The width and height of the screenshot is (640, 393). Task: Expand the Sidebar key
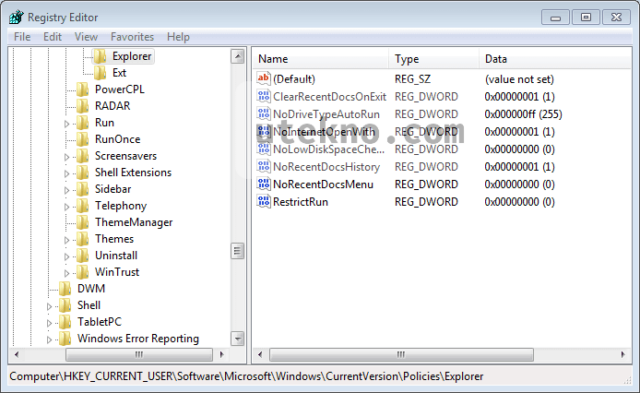point(67,190)
